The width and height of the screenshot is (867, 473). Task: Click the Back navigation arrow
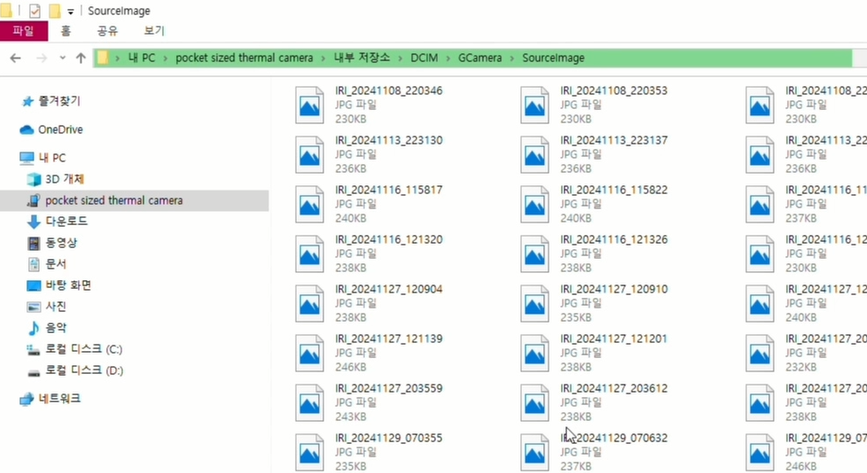click(x=15, y=58)
